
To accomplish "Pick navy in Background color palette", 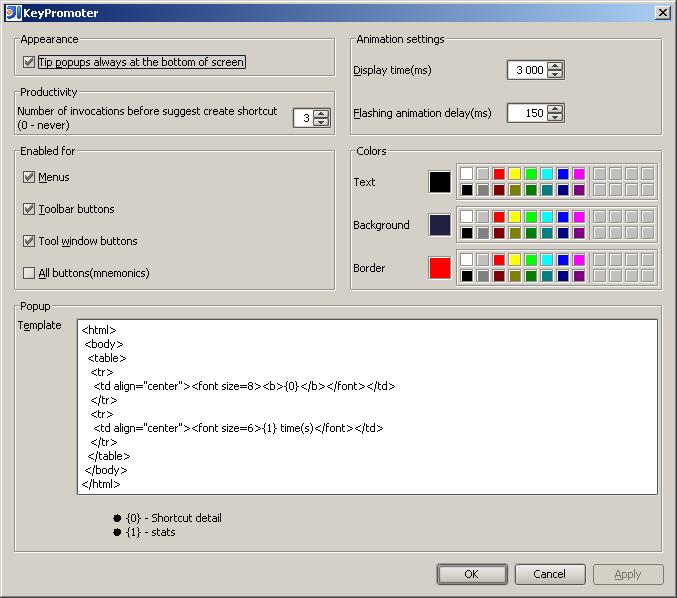I will (563, 233).
